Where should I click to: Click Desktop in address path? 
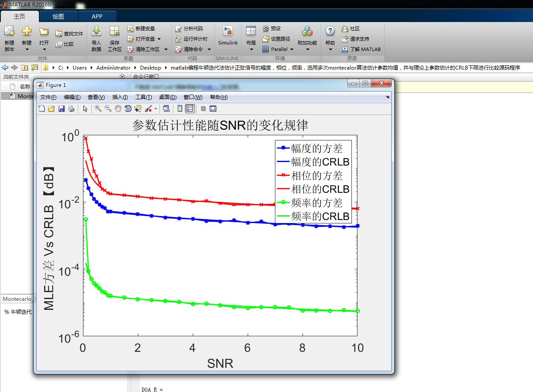pyautogui.click(x=150, y=67)
